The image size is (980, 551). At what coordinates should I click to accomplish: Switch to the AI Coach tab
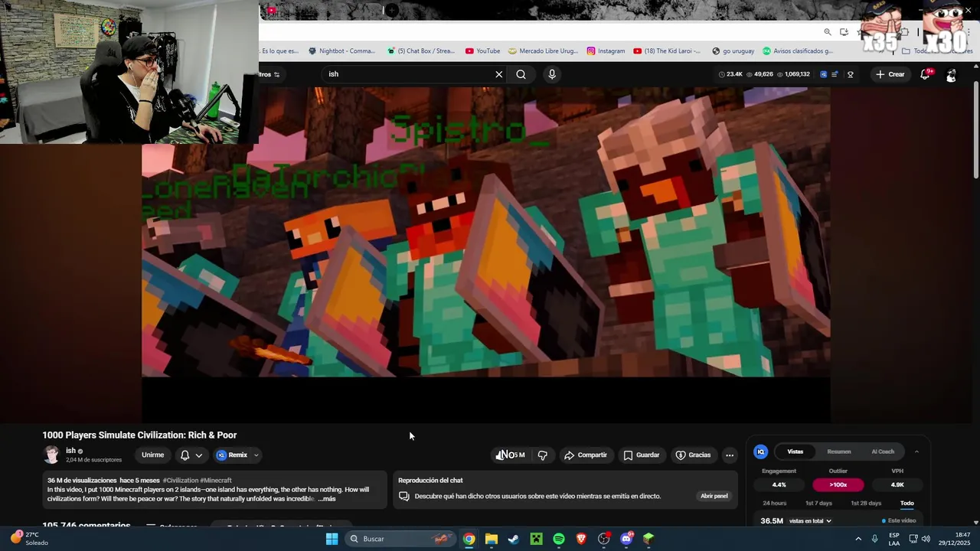point(883,452)
